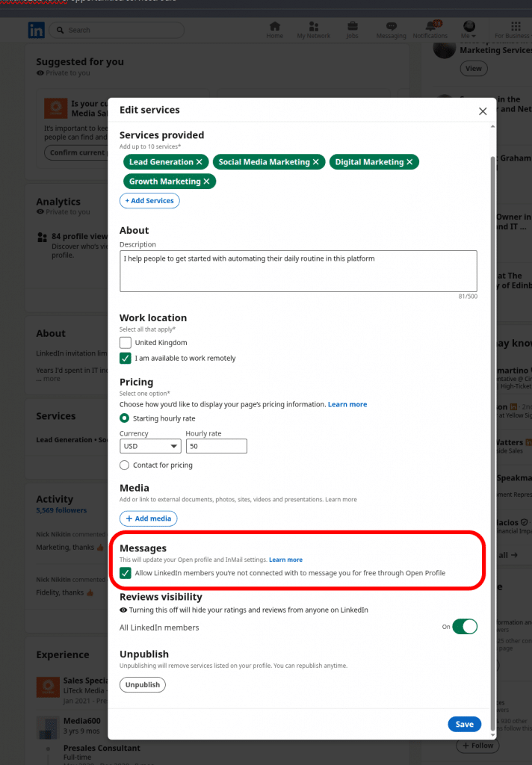Enable the United Kingdom work location checkbox

tap(125, 342)
